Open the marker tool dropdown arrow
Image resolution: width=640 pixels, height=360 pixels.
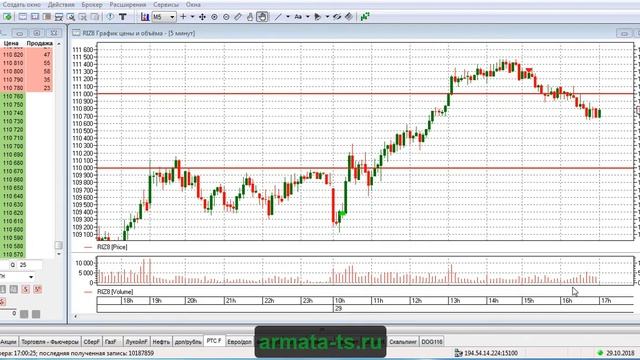point(327,17)
